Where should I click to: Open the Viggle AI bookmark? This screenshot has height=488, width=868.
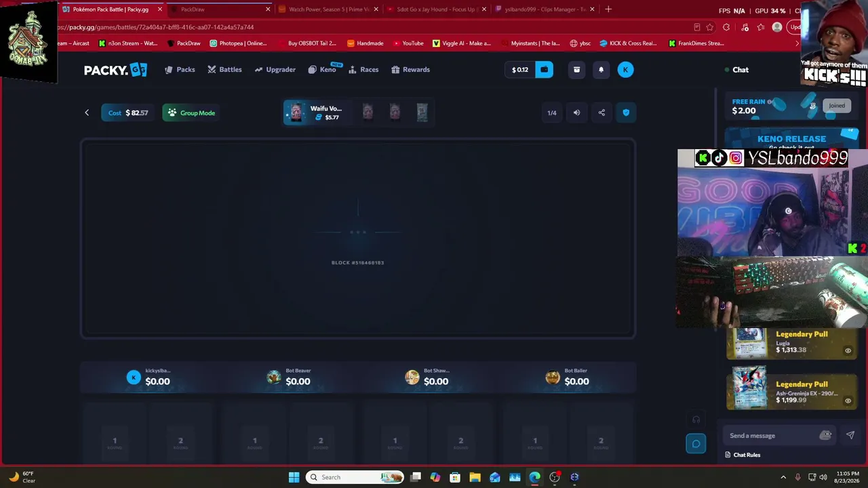tap(461, 43)
